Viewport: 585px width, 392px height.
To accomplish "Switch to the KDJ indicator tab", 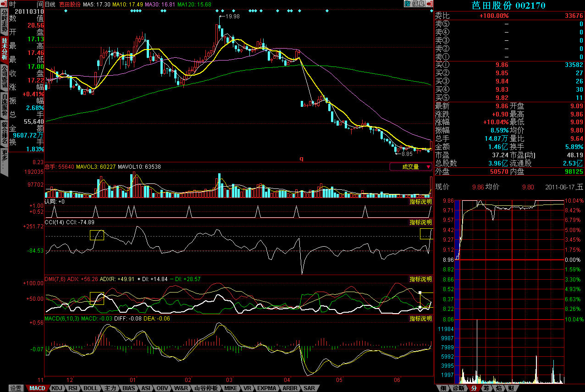I will pyautogui.click(x=57, y=388).
